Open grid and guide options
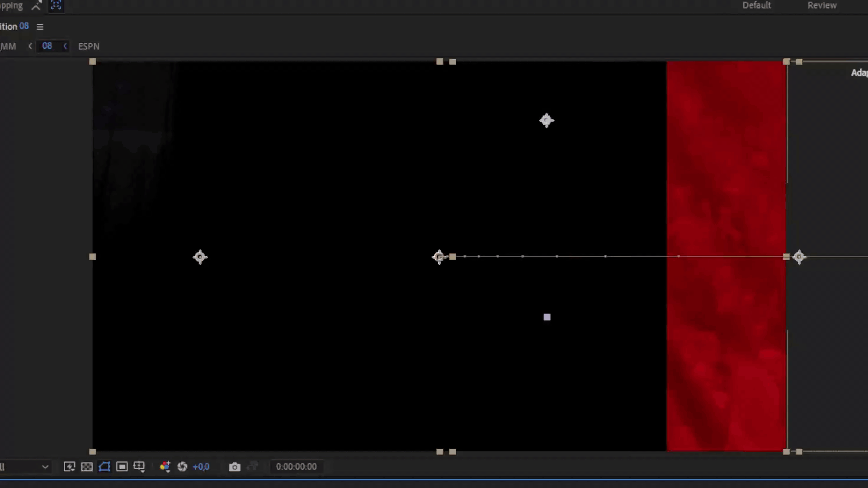868x488 pixels. (x=139, y=467)
